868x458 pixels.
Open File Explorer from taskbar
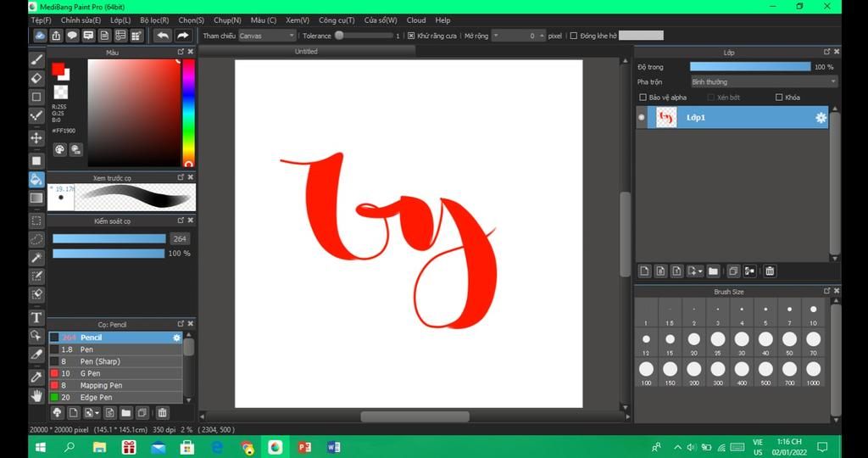pyautogui.click(x=100, y=447)
